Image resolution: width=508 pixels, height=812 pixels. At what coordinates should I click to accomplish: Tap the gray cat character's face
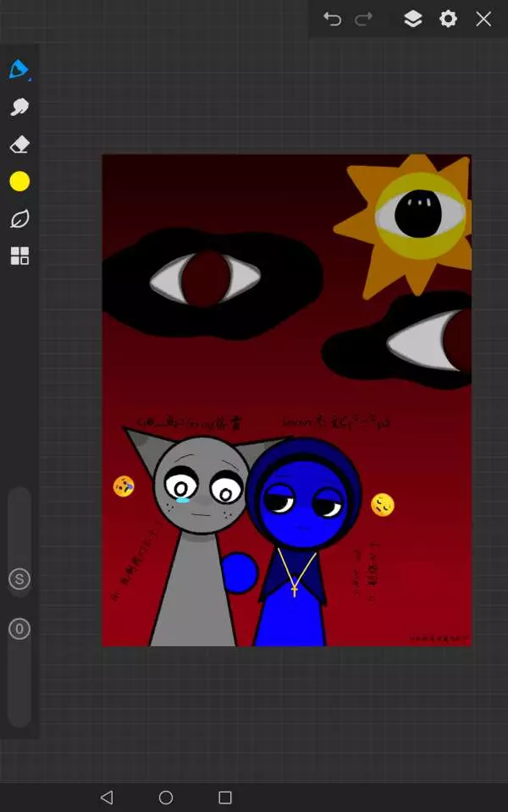(201, 488)
